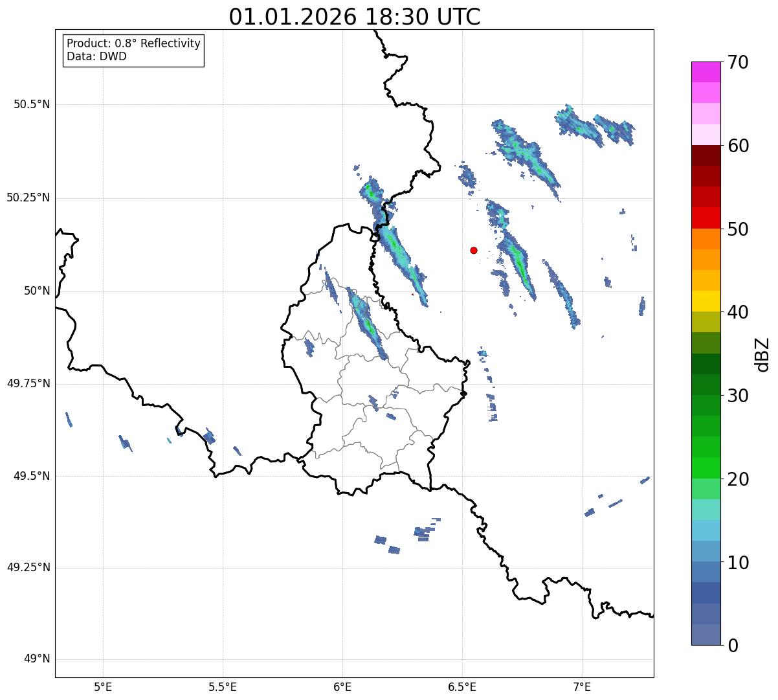Click the 50.5°N latitude label
The width and height of the screenshot is (778, 700).
point(32,104)
